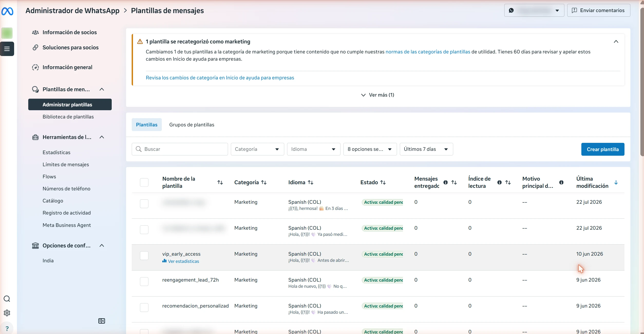Switch to the Plantillas tab
The width and height of the screenshot is (644, 334).
[147, 125]
